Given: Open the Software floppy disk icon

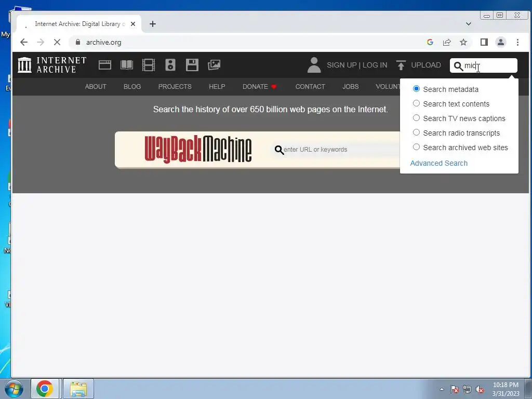Looking at the screenshot, I should coord(192,65).
